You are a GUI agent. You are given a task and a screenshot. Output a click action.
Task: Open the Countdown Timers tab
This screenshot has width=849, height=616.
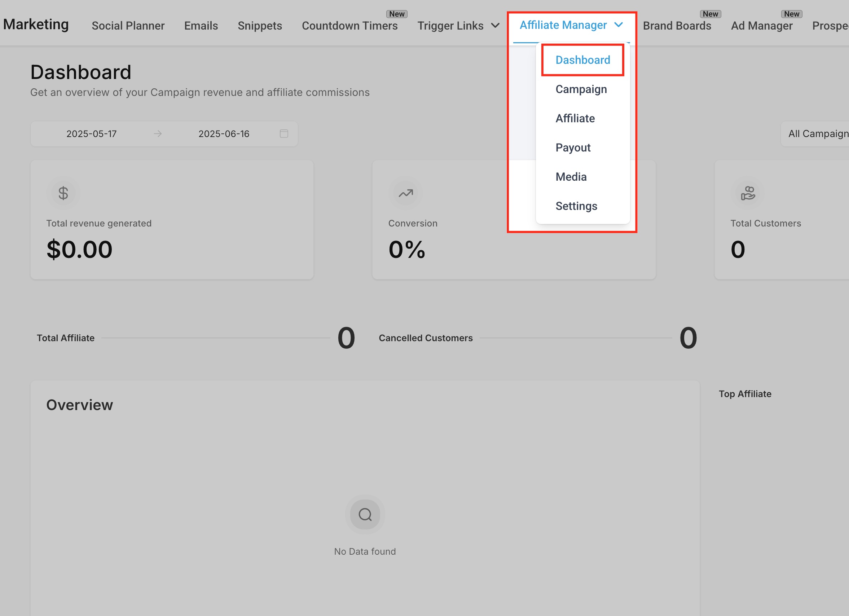coord(349,26)
